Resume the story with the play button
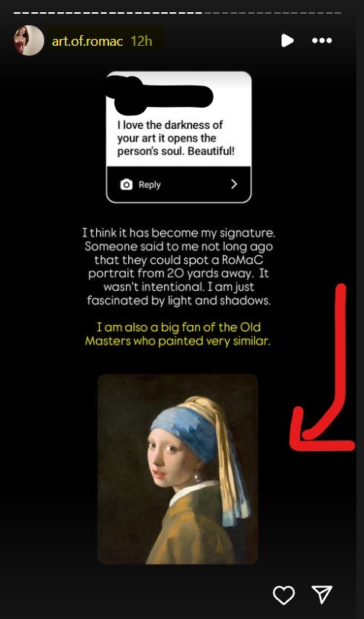Viewport: 364px width, 619px height. click(287, 40)
